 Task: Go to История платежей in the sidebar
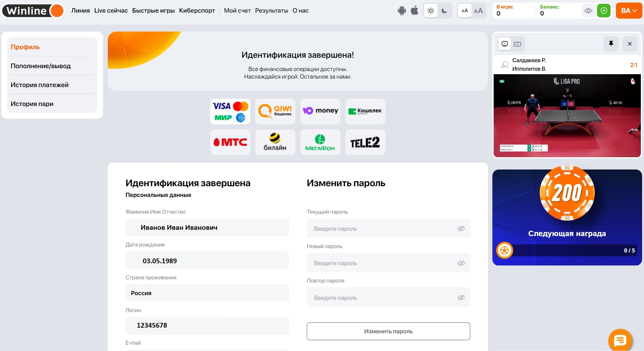39,85
